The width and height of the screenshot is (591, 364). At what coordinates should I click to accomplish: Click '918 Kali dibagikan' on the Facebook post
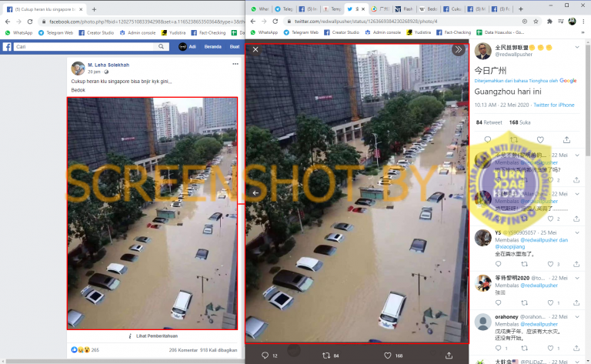tap(219, 350)
